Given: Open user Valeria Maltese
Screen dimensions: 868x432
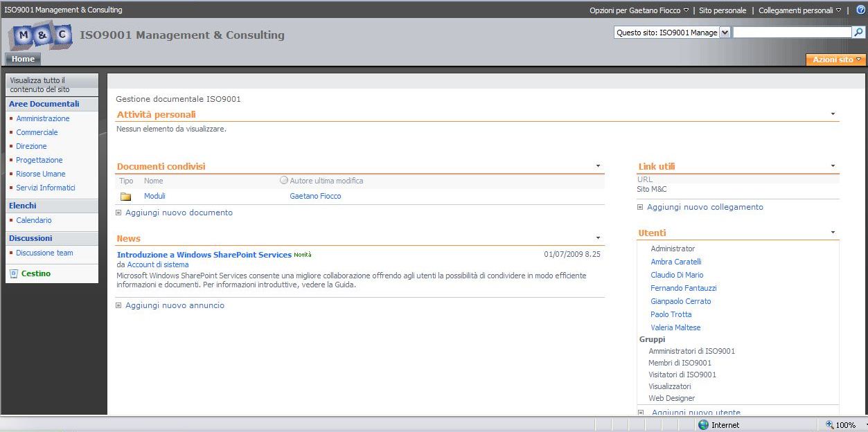Looking at the screenshot, I should 675,327.
